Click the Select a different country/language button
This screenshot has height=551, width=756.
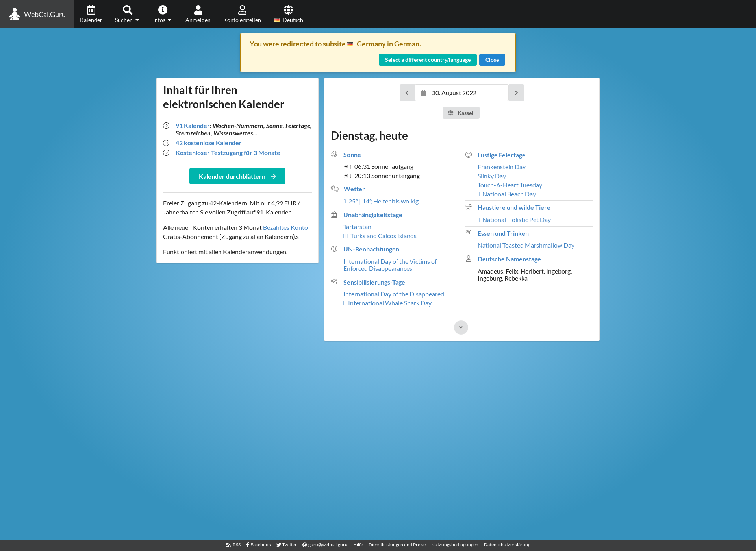427,60
